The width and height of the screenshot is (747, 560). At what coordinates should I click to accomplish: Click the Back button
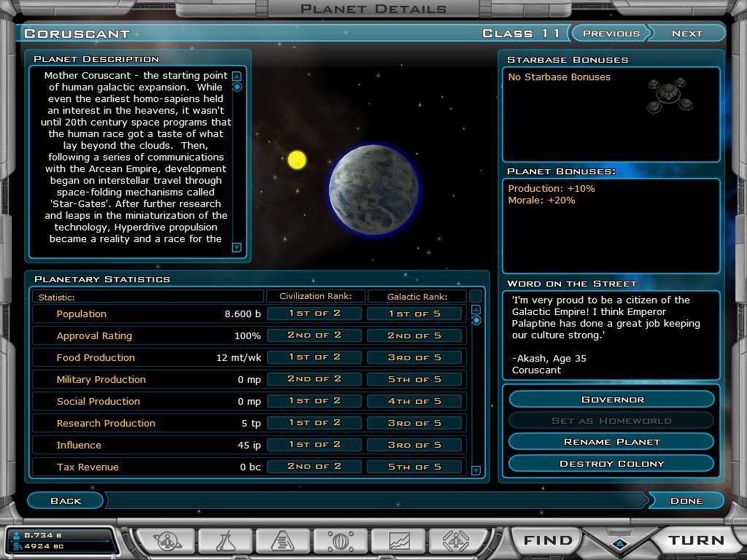pos(66,500)
